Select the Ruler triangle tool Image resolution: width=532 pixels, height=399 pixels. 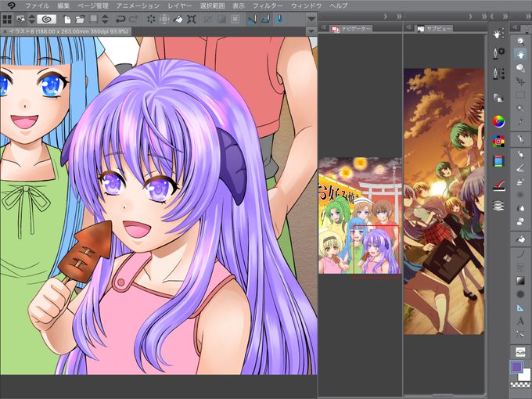pos(520,307)
